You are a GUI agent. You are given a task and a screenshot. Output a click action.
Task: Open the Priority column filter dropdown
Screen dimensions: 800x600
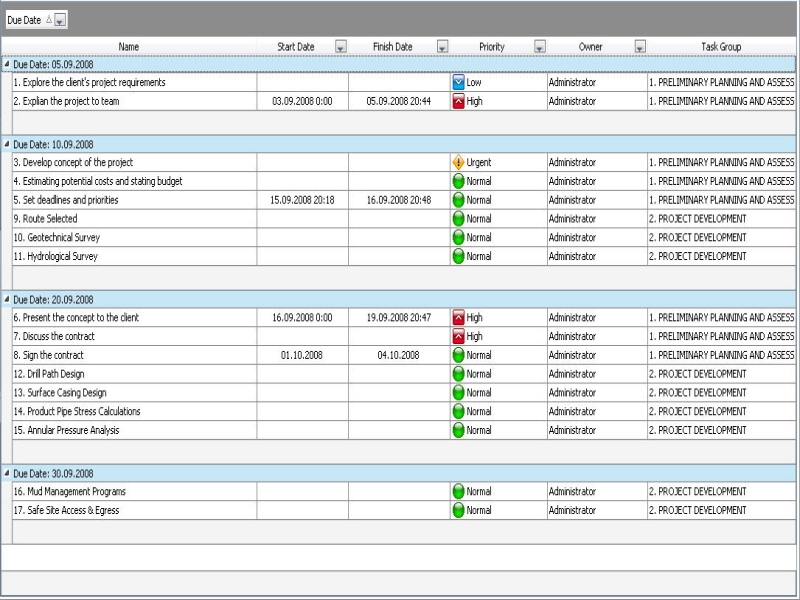[x=540, y=47]
